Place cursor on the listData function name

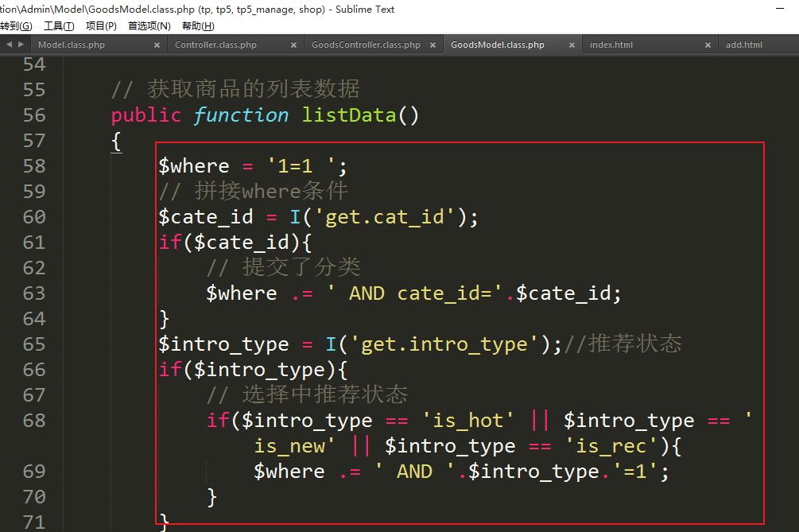click(348, 115)
